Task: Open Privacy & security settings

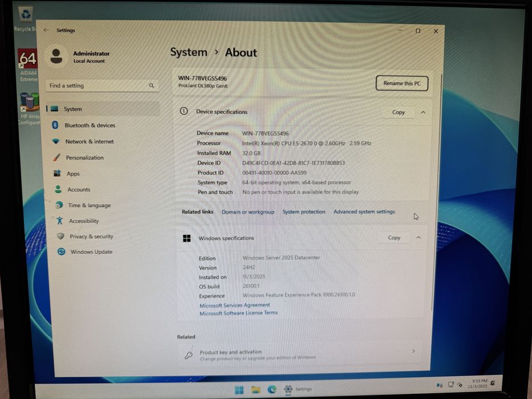Action: pyautogui.click(x=91, y=237)
